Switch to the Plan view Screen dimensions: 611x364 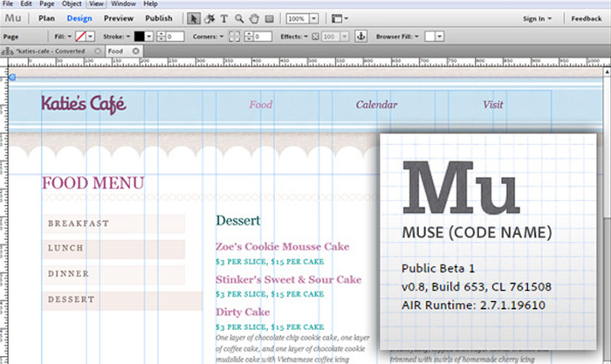click(47, 18)
